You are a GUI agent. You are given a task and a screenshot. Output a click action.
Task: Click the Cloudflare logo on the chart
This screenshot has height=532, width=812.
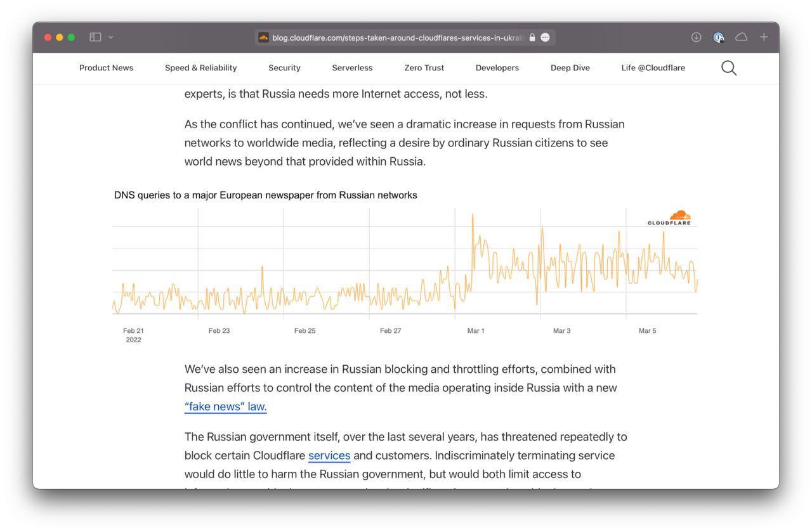[669, 217]
